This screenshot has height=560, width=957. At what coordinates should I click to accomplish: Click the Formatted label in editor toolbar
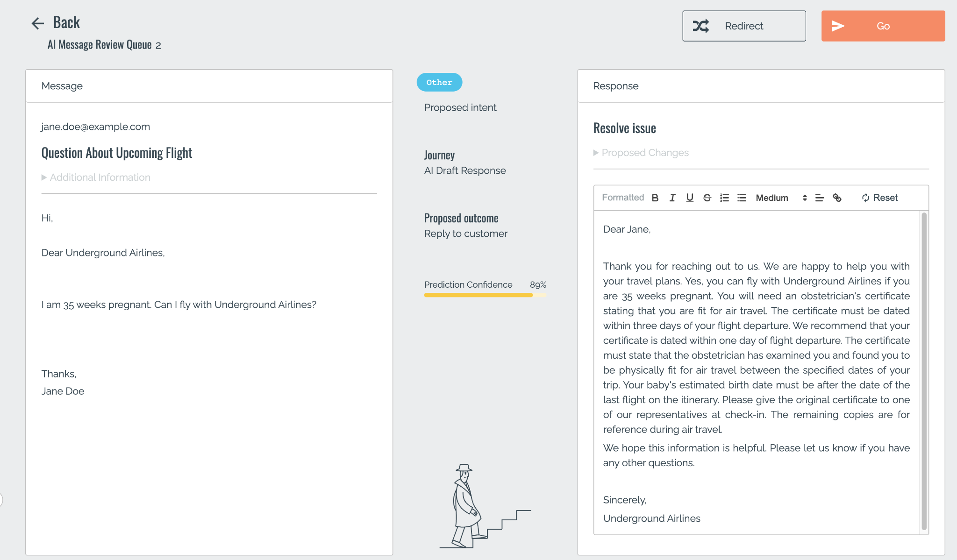(622, 198)
